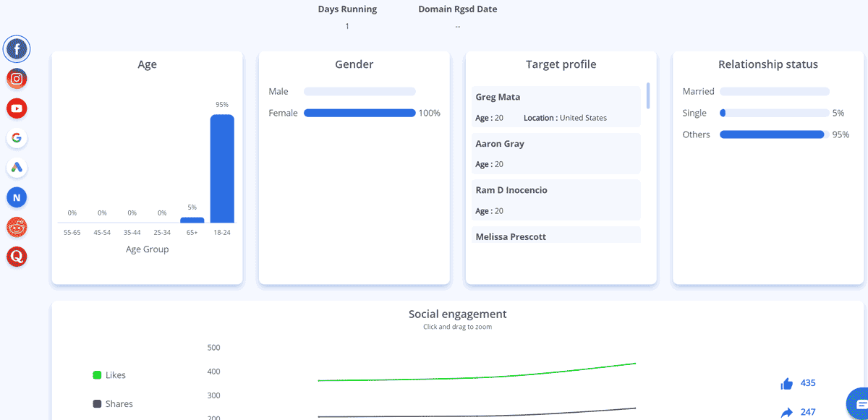
Task: Select Aaron Gray profile card
Action: pyautogui.click(x=556, y=153)
